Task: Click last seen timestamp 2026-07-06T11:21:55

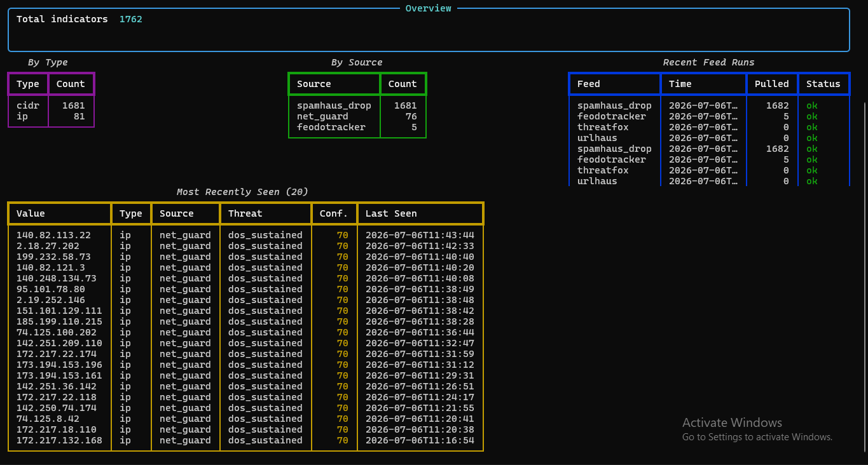Action: coord(420,408)
